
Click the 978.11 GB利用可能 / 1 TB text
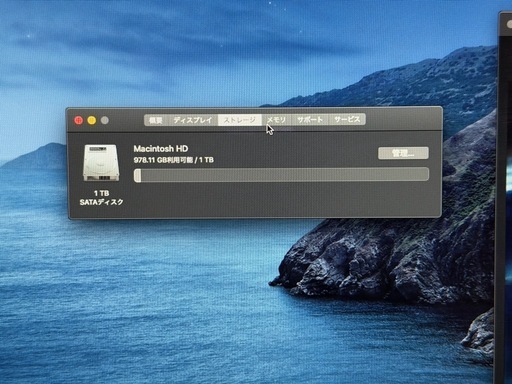coord(174,160)
